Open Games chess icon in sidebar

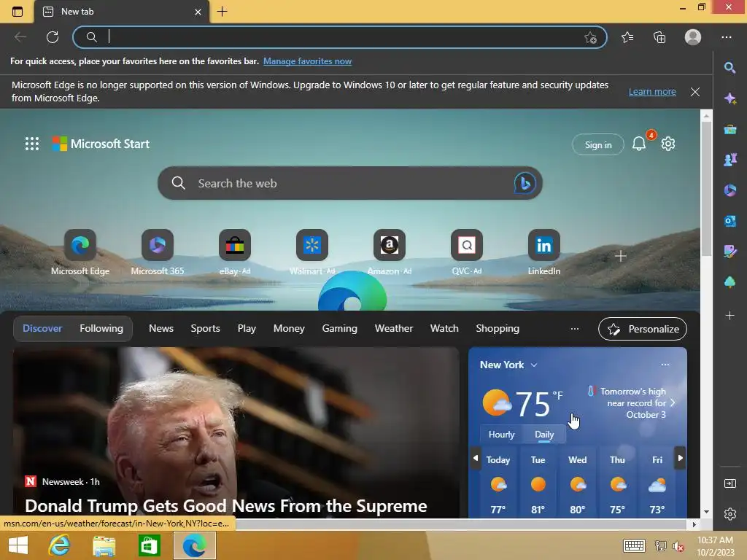pos(729,160)
